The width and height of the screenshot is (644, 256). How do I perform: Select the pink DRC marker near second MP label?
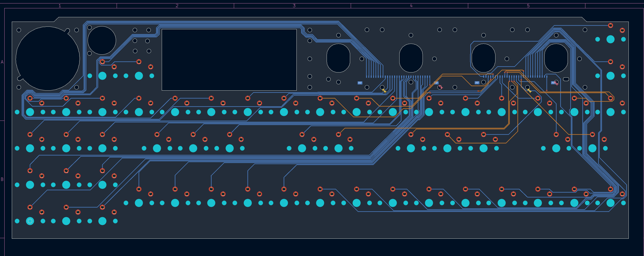point(440,87)
